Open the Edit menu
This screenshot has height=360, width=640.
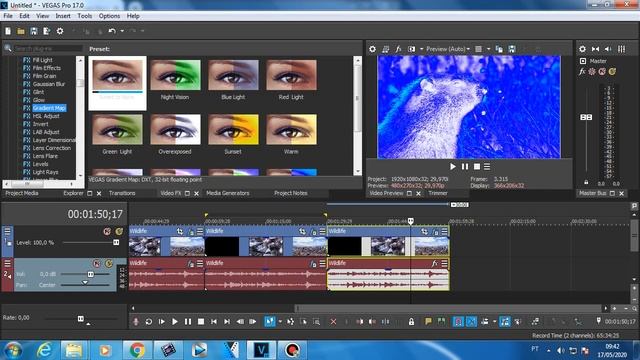coord(24,16)
